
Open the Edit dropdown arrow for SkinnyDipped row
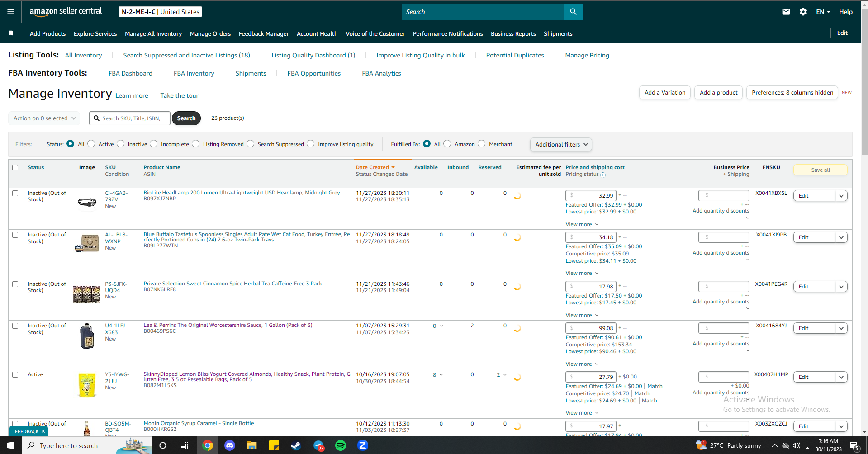[x=841, y=377]
